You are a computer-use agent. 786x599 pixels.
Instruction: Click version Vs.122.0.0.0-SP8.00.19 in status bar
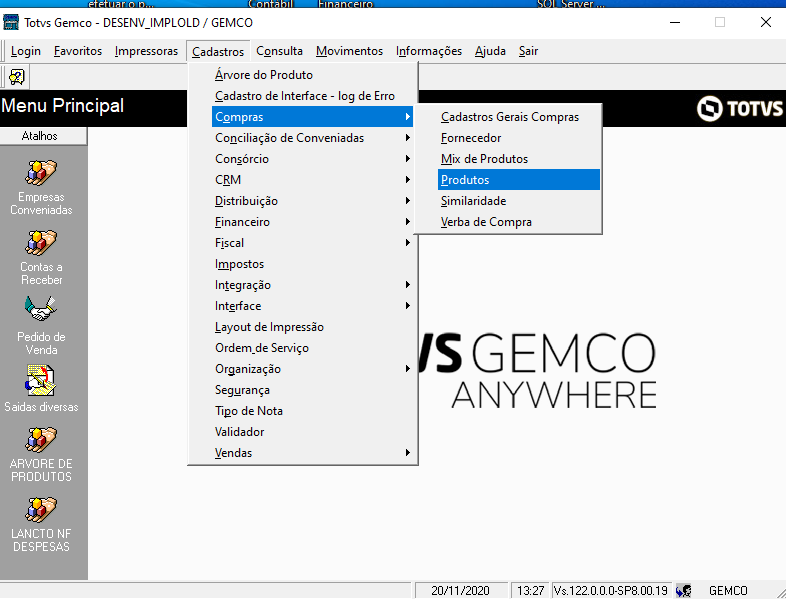(x=611, y=590)
